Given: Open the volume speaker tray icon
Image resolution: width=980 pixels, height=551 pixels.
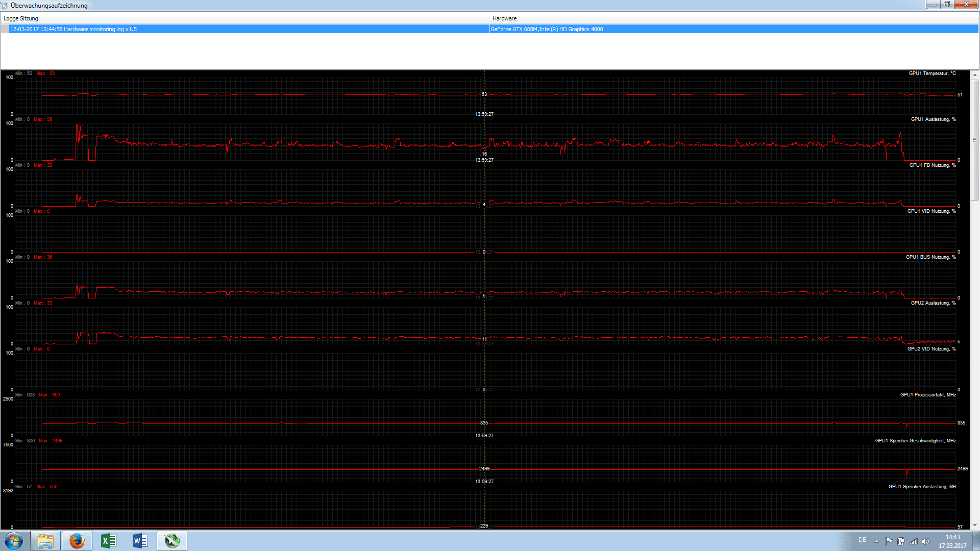Looking at the screenshot, I should (926, 541).
